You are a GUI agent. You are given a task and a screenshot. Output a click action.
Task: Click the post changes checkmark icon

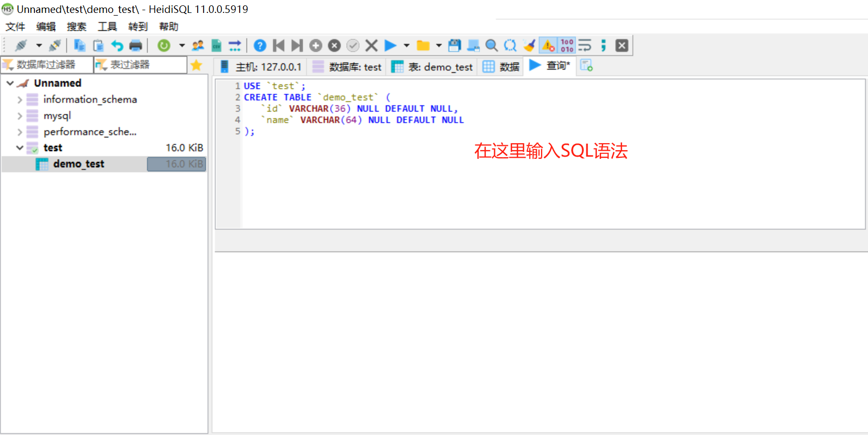(353, 46)
